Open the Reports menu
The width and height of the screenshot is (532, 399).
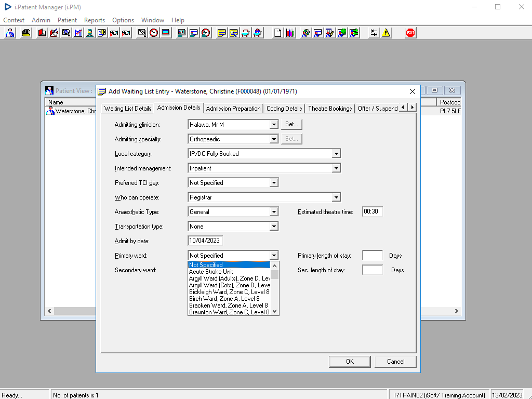[x=95, y=20]
